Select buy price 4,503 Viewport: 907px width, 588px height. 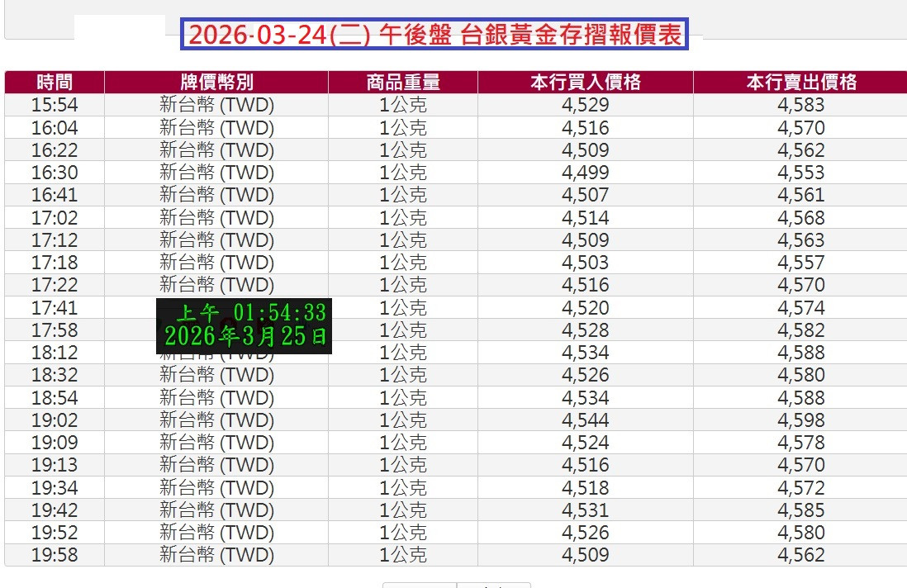click(x=586, y=263)
